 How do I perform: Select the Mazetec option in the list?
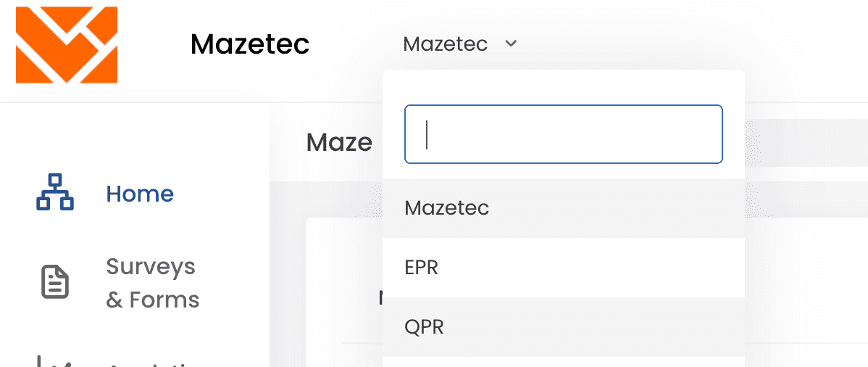click(564, 208)
